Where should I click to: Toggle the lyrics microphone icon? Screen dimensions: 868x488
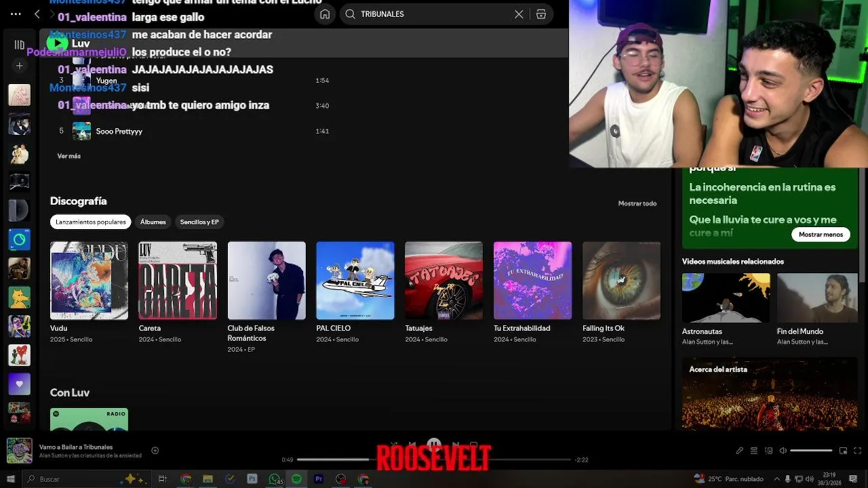click(740, 451)
